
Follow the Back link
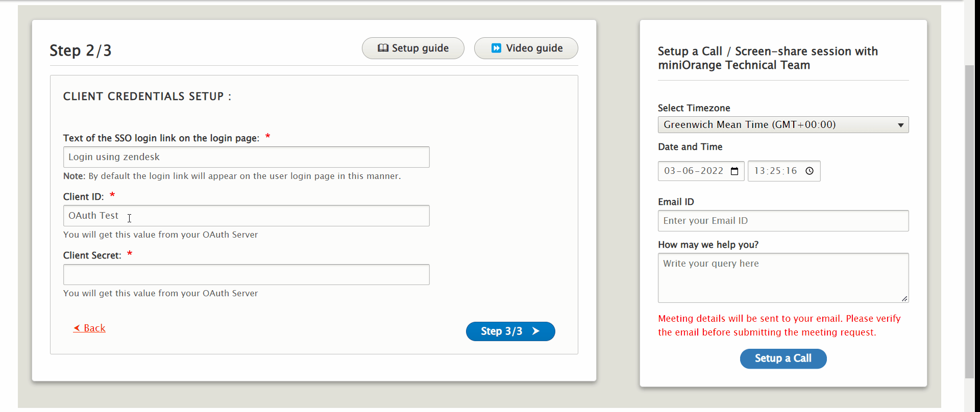[x=89, y=328]
